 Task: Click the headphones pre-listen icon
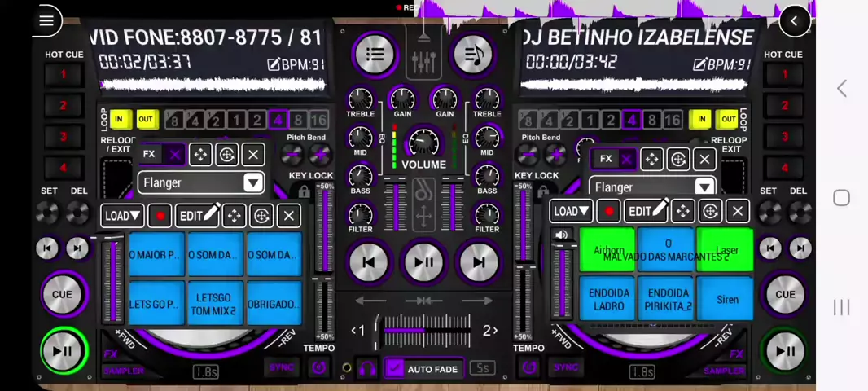tap(367, 369)
